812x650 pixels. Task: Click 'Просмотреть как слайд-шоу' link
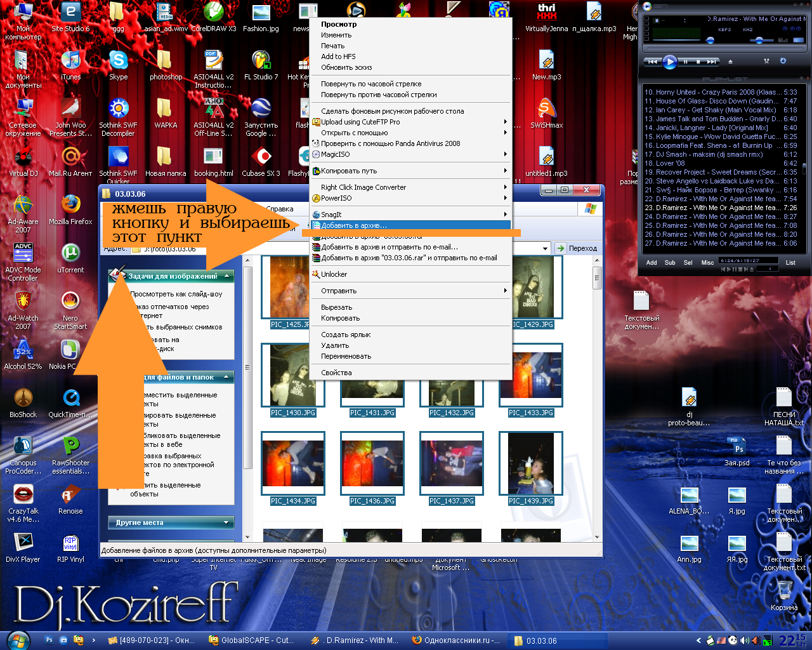coord(176,294)
